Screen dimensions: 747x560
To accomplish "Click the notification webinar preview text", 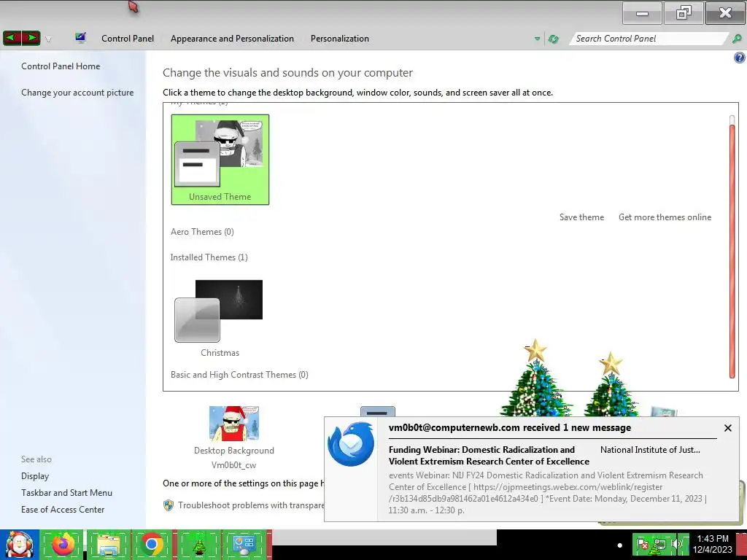I will coord(547,492).
